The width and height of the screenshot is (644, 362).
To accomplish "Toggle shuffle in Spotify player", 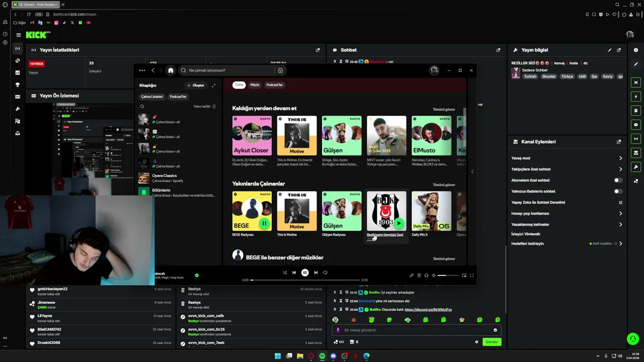I will click(284, 273).
